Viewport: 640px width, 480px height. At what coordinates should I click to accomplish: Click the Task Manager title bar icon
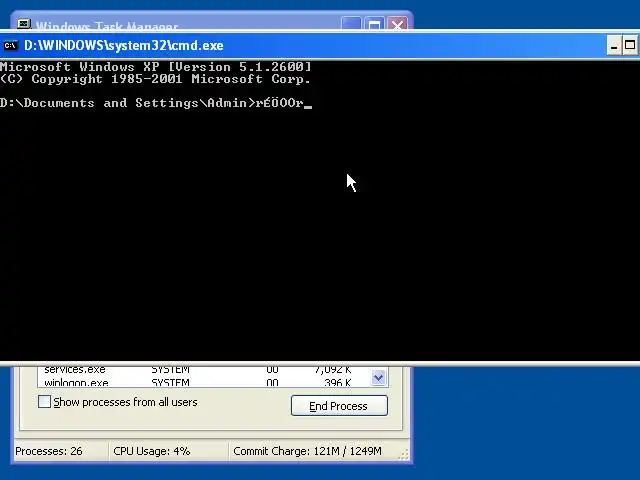24,24
